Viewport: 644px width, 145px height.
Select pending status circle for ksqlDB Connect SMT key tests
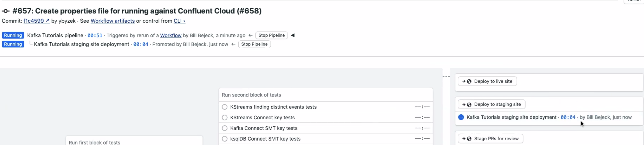pos(225,139)
